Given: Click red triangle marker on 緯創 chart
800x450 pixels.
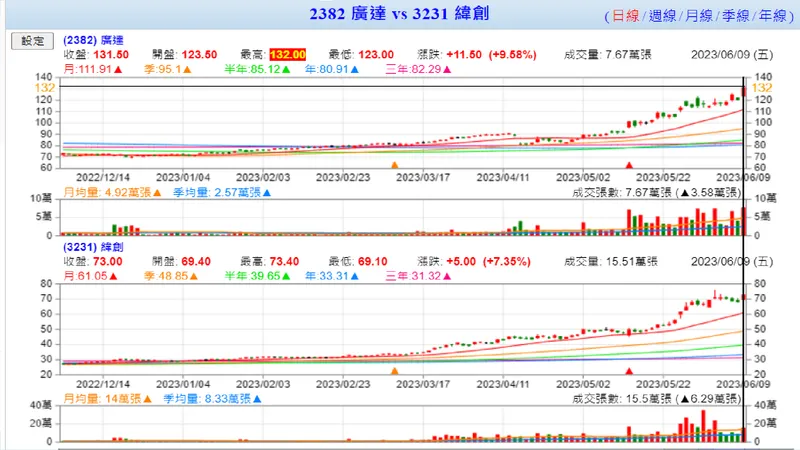Looking at the screenshot, I should click(629, 371).
